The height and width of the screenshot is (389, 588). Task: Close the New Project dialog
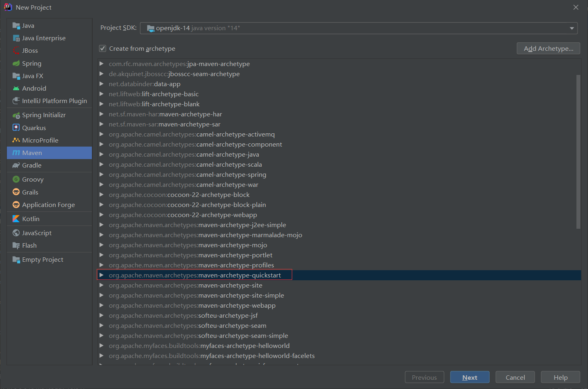(x=576, y=7)
